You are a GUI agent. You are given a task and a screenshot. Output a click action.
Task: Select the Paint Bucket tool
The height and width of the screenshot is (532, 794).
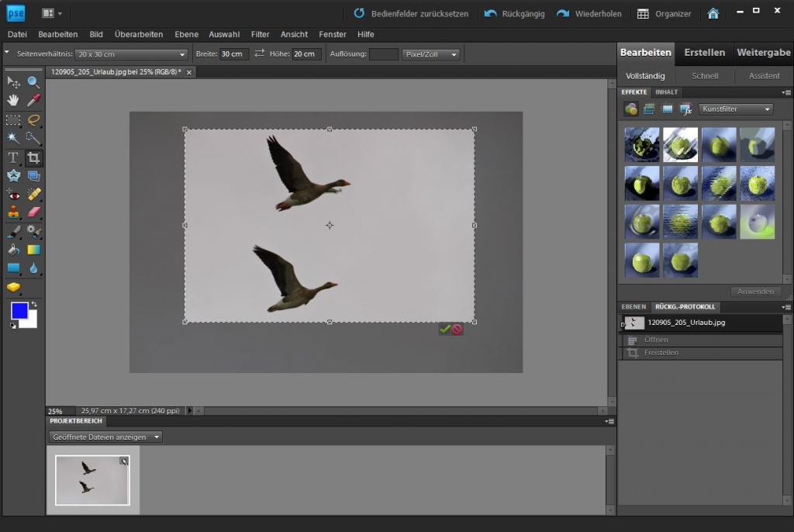tap(13, 250)
